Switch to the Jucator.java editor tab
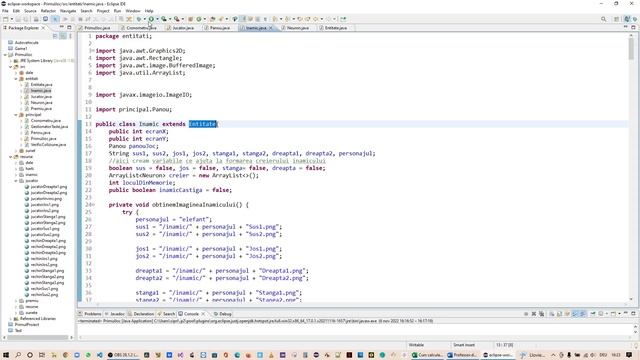640x360 pixels. click(x=183, y=28)
